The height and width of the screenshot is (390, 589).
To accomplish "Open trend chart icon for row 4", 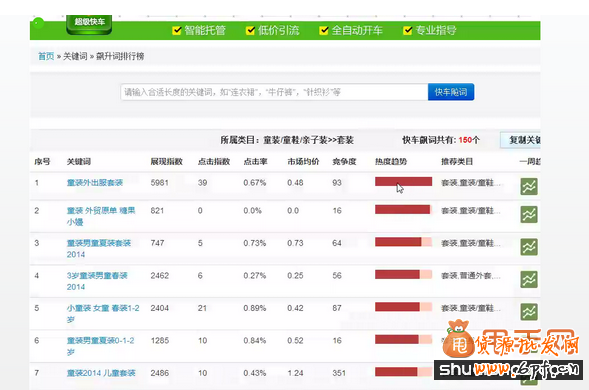I will click(529, 279).
